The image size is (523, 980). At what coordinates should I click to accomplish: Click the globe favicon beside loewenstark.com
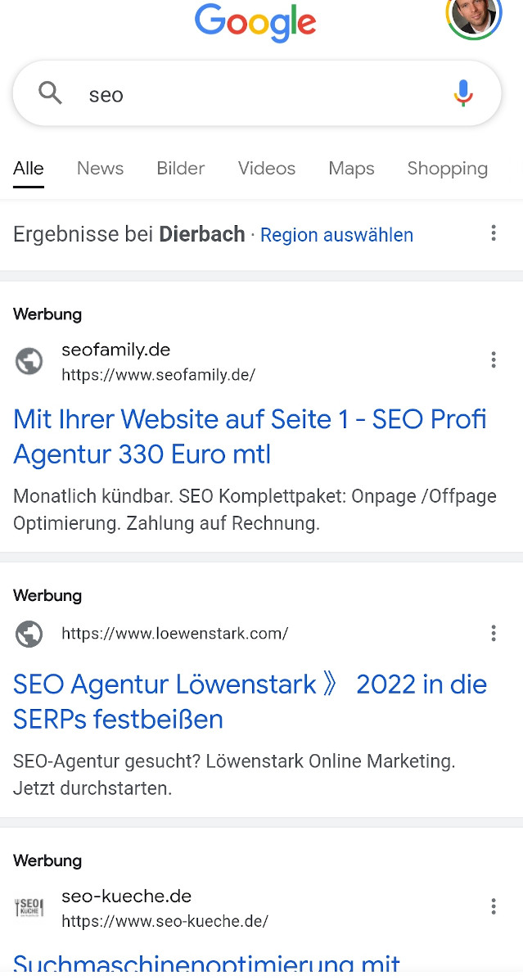click(29, 633)
